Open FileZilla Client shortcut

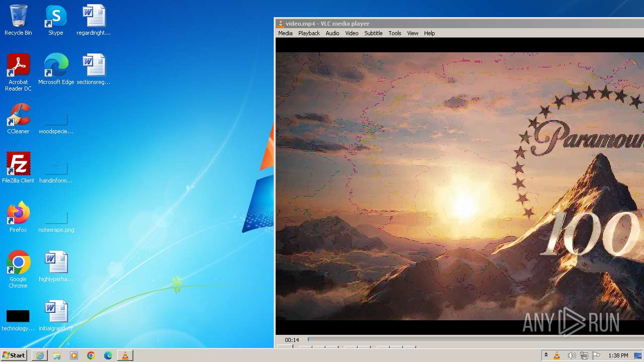pyautogui.click(x=18, y=168)
